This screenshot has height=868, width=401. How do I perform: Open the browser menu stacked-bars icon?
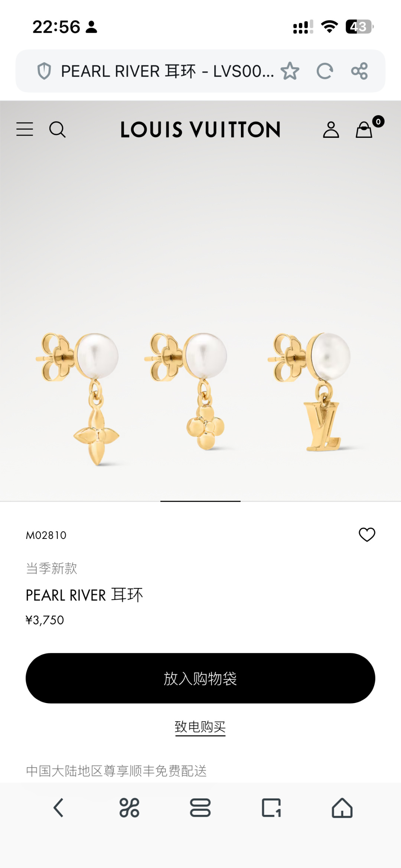(200, 808)
